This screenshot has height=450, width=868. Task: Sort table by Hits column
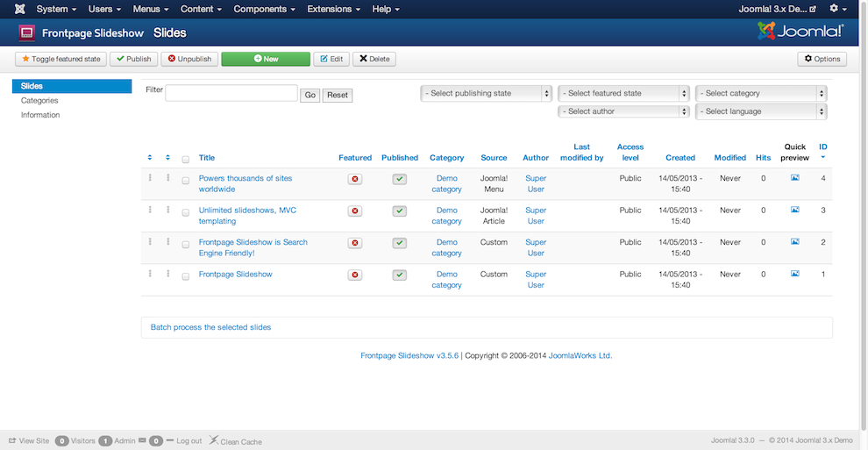[x=764, y=158]
